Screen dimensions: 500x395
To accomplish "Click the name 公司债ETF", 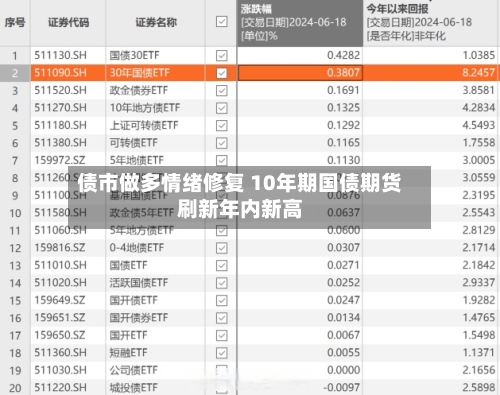I will pos(134,370).
